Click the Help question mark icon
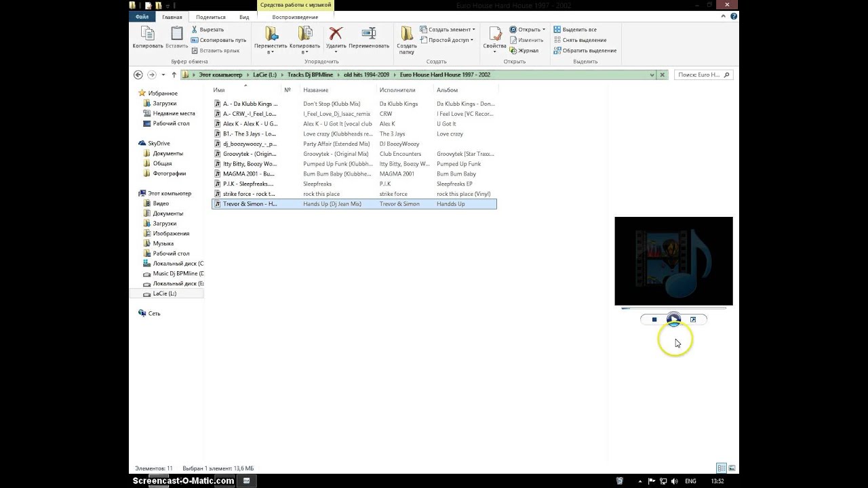The height and width of the screenshot is (488, 868). 734,16
